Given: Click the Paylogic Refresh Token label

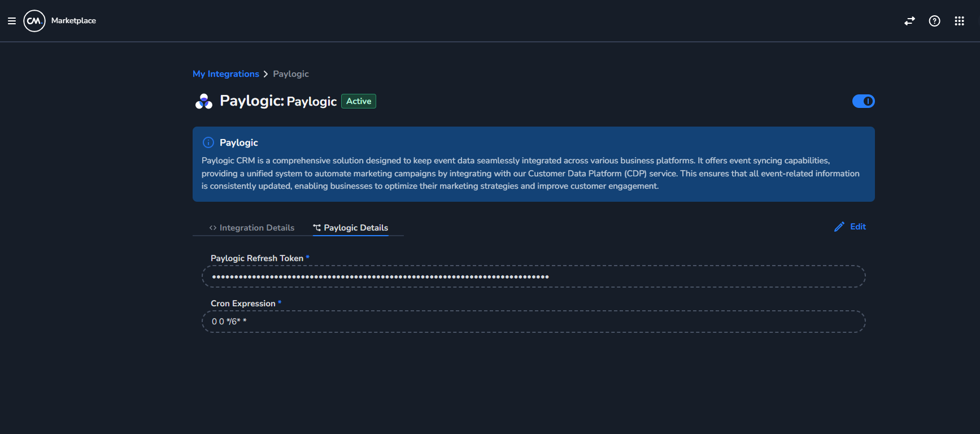Looking at the screenshot, I should 257,258.
